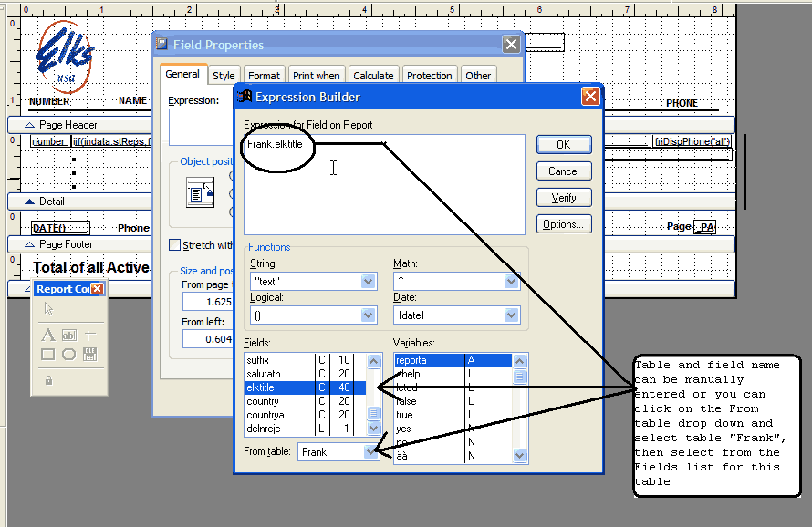Select the OLE Picture bound control tool
Viewport: 812px width, 527px height.
(89, 355)
